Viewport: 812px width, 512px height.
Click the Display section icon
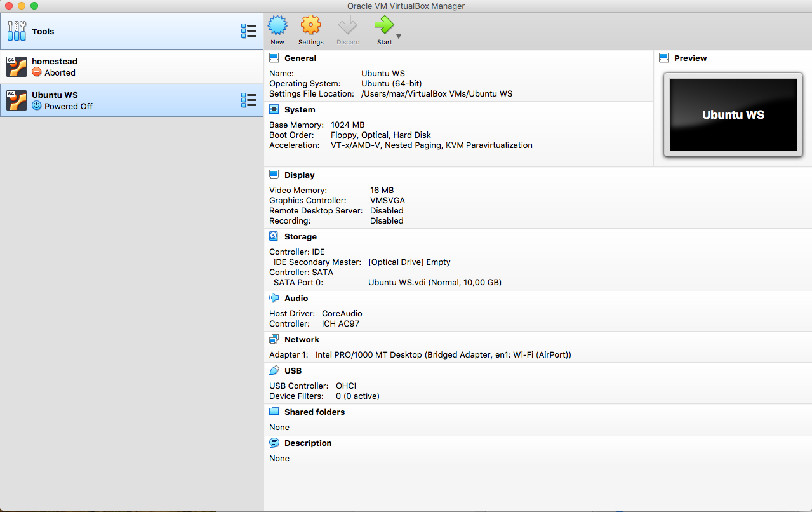(x=274, y=175)
